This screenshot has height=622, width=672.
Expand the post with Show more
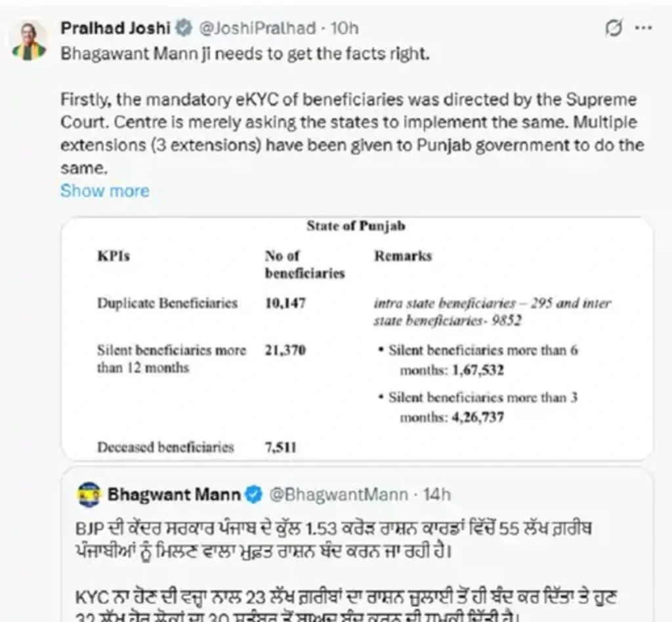click(104, 191)
